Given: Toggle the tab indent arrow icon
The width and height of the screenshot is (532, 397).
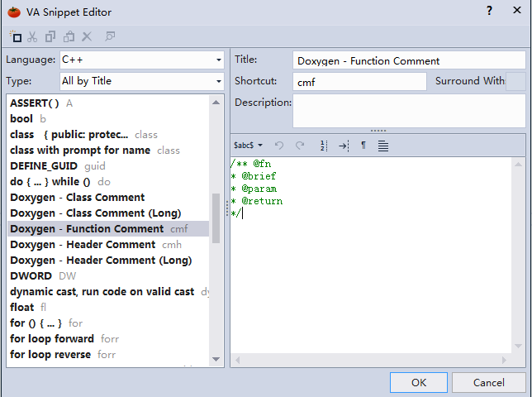Looking at the screenshot, I should click(x=344, y=146).
